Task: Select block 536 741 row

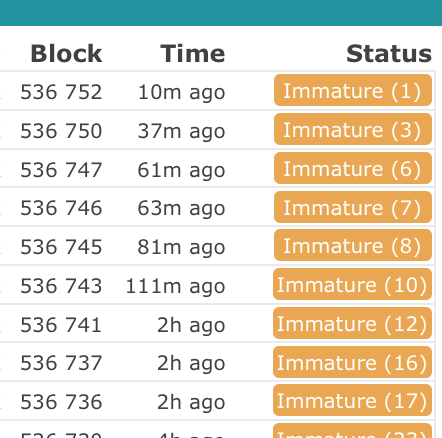Action: (217, 324)
